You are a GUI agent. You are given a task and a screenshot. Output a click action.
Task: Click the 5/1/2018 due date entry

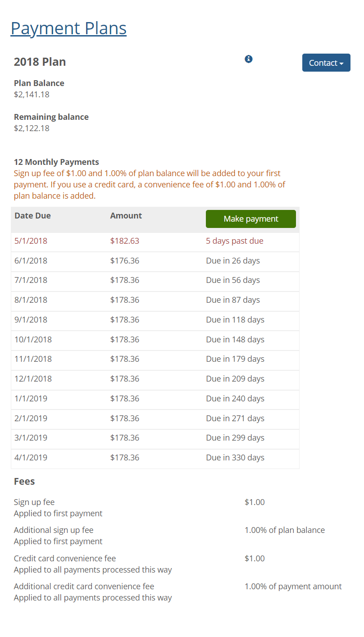click(30, 241)
